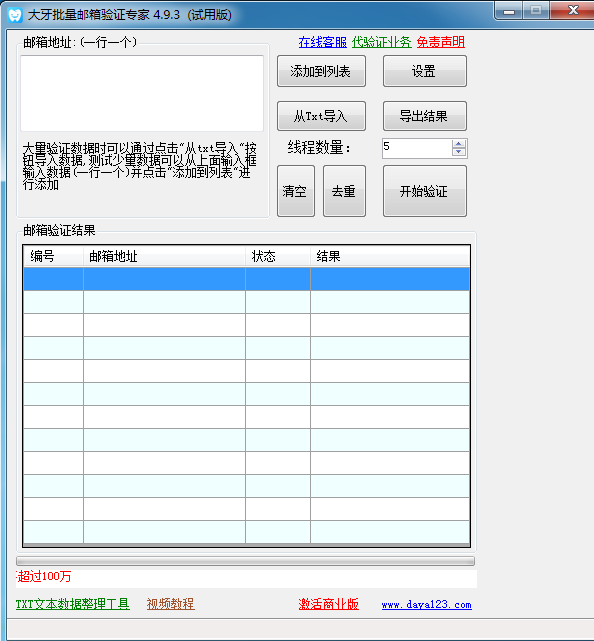Open the 免责声明 link
This screenshot has width=594, height=641.
(441, 42)
